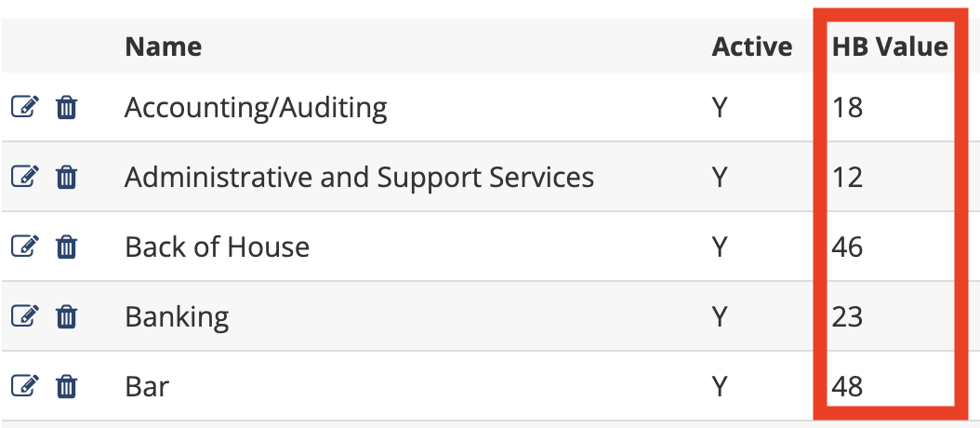Image resolution: width=980 pixels, height=428 pixels.
Task: Click the Banking name cell
Action: [x=177, y=316]
